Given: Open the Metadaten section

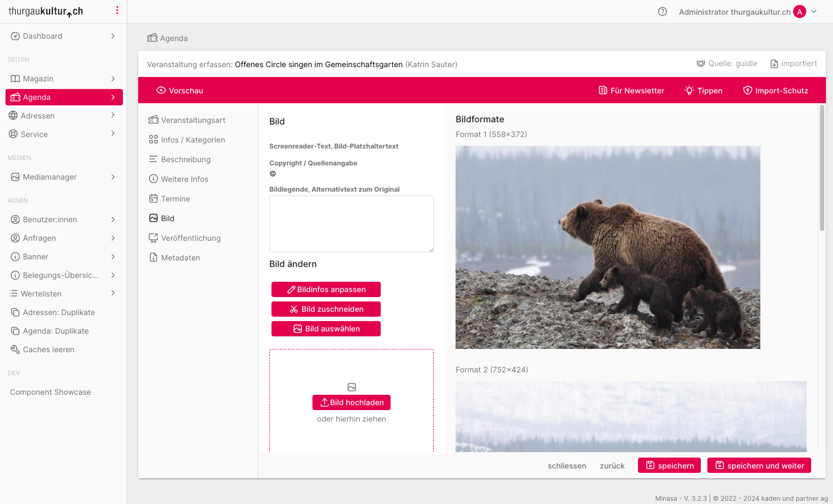Looking at the screenshot, I should (175, 258).
